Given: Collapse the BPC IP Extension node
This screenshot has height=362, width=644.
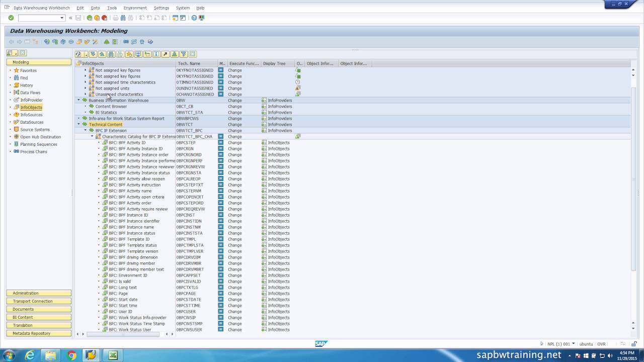Looking at the screenshot, I should tap(85, 130).
